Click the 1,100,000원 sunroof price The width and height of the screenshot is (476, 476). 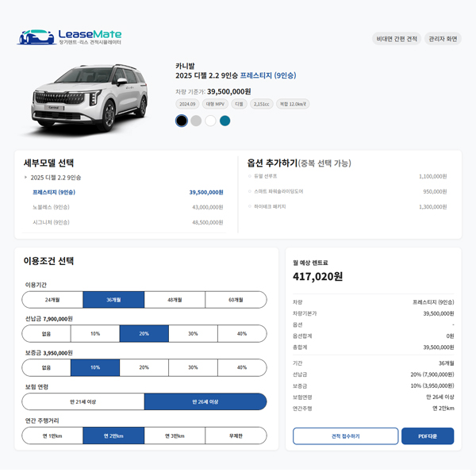coord(433,176)
